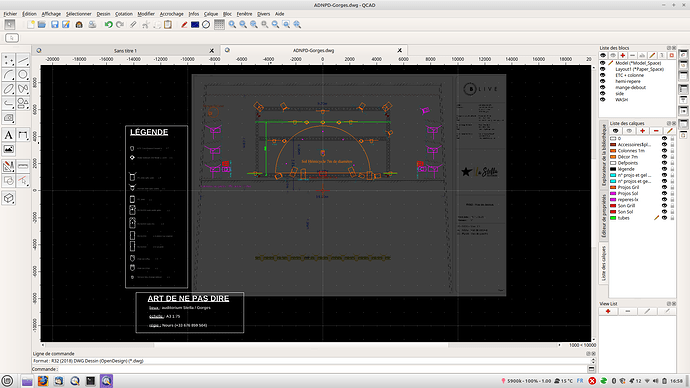Screen dimensions: 690x388
Task: Select the Polyline drawing tool
Action: point(8,103)
